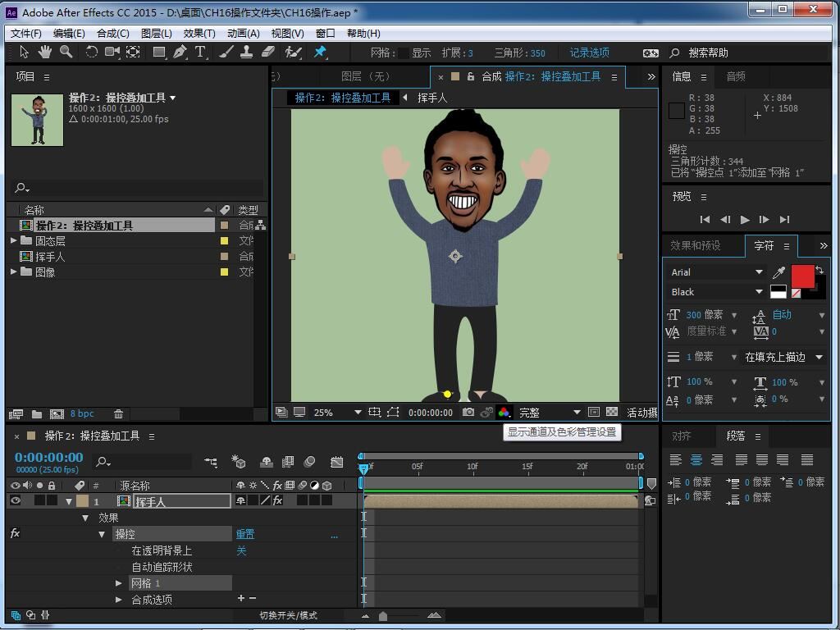Open the 效果(T) menu
The height and width of the screenshot is (630, 840).
[199, 33]
